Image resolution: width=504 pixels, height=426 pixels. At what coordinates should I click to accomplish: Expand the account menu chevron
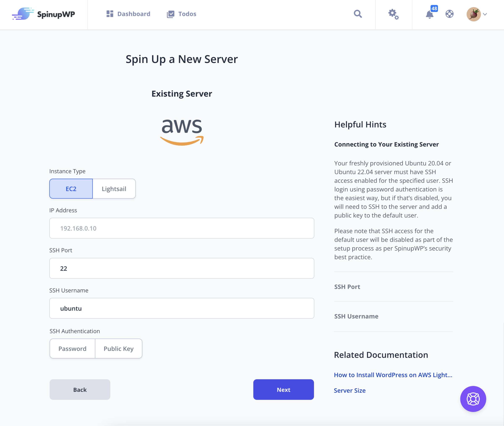point(485,14)
